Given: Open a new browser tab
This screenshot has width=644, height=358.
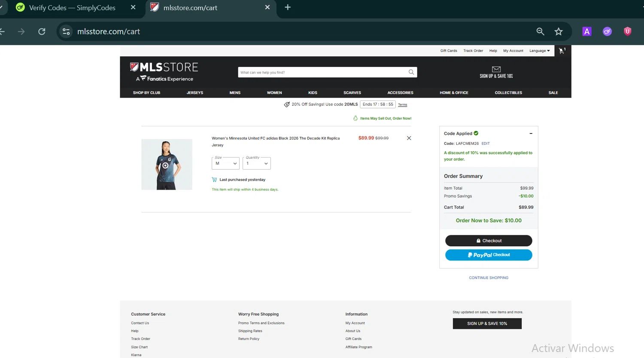Looking at the screenshot, I should tap(288, 7).
